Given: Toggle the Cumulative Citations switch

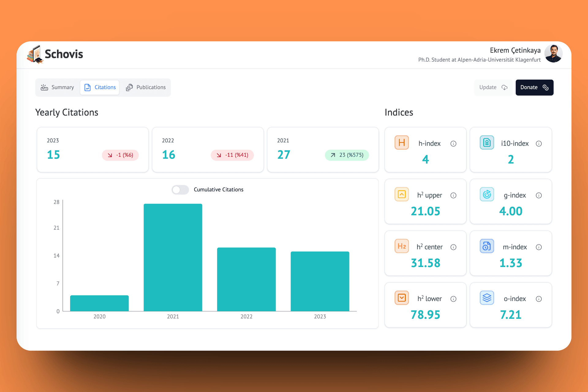Looking at the screenshot, I should pyautogui.click(x=180, y=190).
